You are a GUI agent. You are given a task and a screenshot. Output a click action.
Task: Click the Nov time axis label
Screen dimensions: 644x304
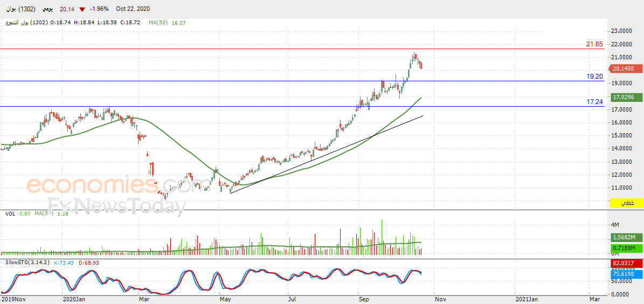coord(440,300)
